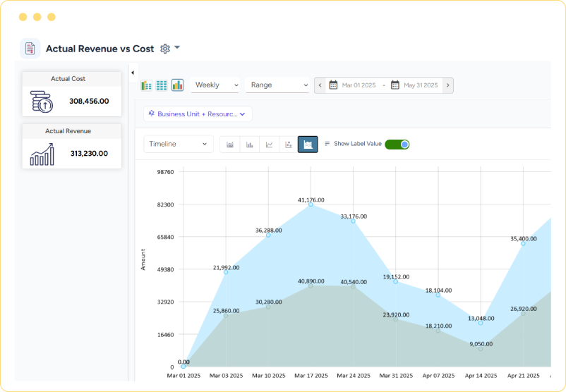Click the 41,176.00 data point marker
566x392 pixels.
[x=311, y=204]
